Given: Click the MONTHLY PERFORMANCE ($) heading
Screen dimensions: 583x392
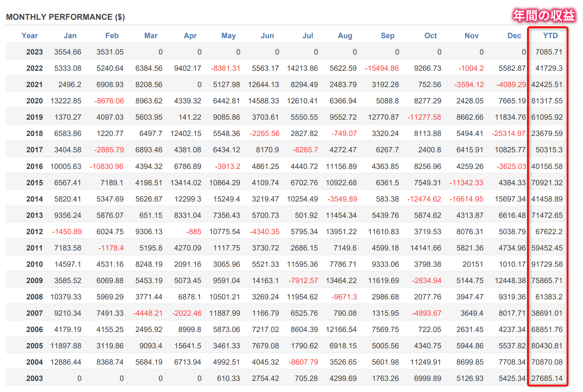Looking at the screenshot, I should click(x=65, y=17).
